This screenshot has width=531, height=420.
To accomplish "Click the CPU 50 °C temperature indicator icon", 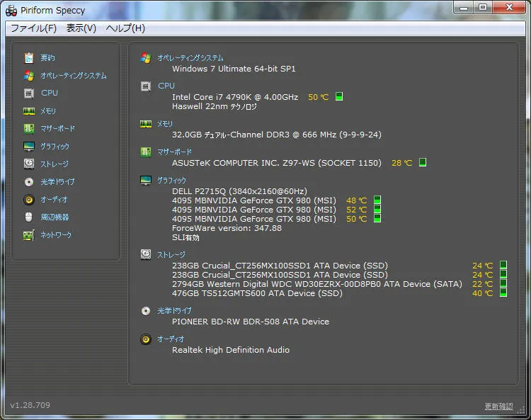I will pos(339,96).
